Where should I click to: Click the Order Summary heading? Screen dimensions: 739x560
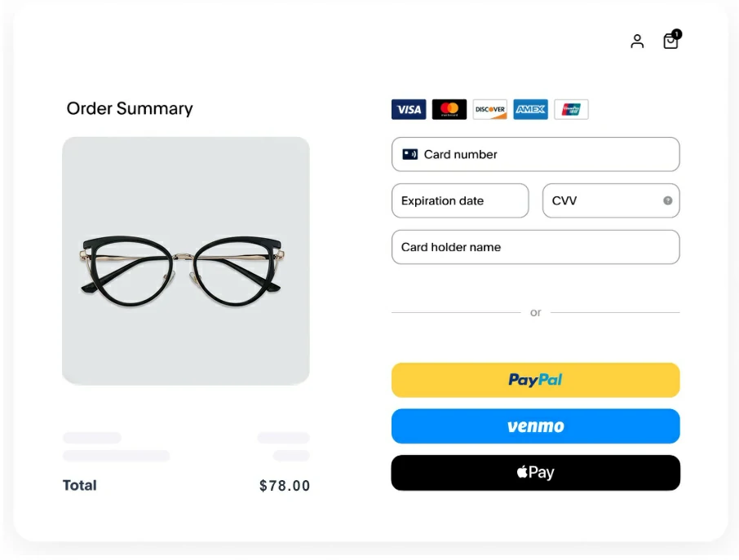130,108
